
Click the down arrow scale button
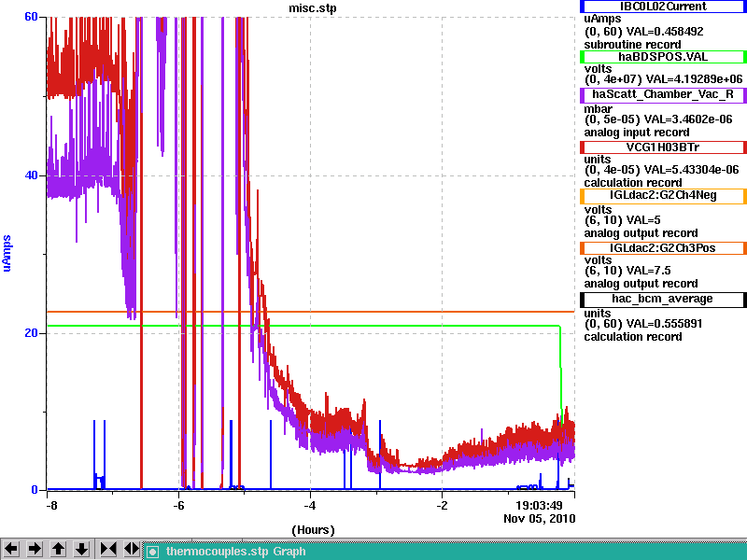pos(81,549)
